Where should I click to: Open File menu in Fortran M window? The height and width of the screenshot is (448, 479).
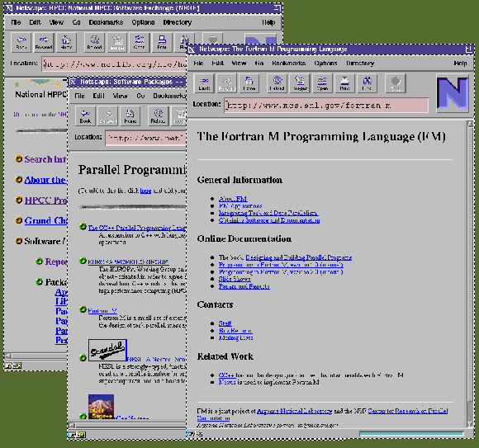pyautogui.click(x=198, y=64)
